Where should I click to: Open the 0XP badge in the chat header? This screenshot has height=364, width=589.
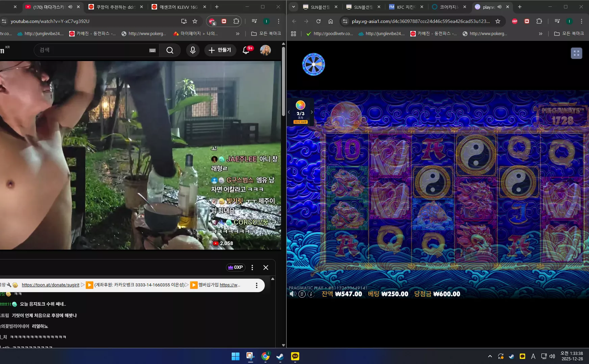(236, 268)
